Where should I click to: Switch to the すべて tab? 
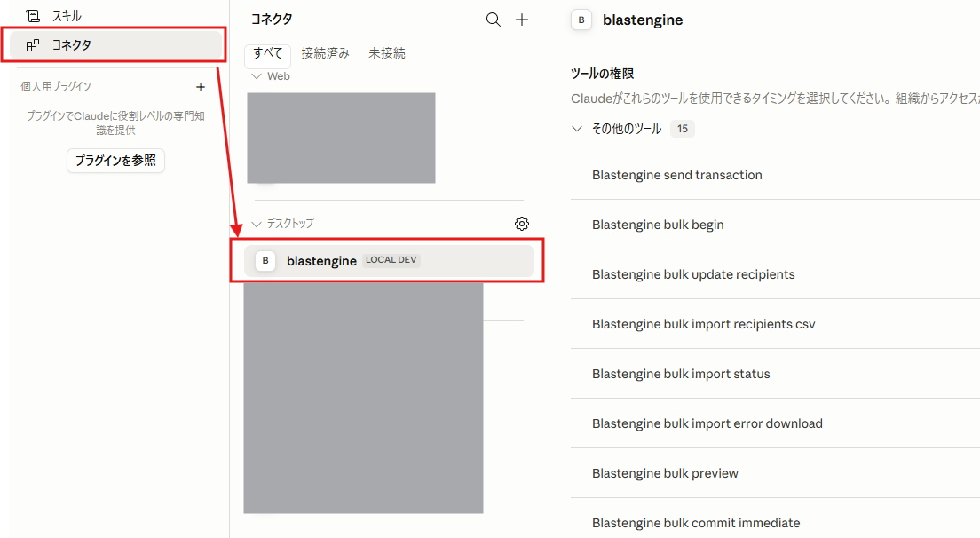click(x=267, y=54)
